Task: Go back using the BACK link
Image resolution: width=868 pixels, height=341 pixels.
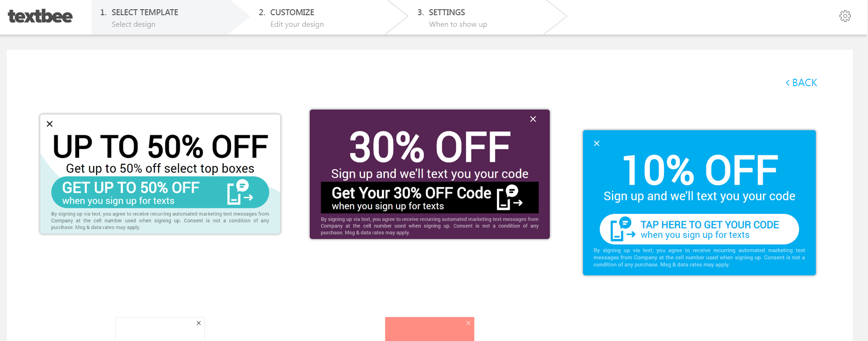Action: coord(801,82)
